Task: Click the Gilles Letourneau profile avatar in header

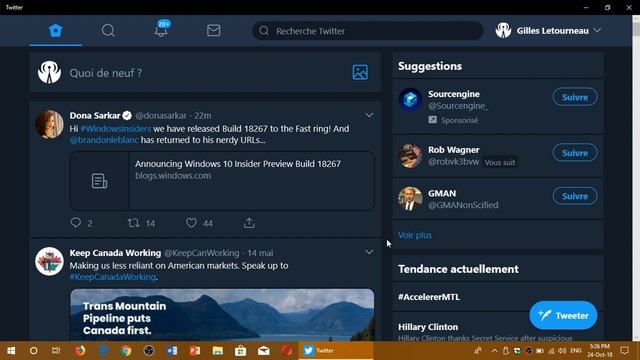Action: (503, 31)
